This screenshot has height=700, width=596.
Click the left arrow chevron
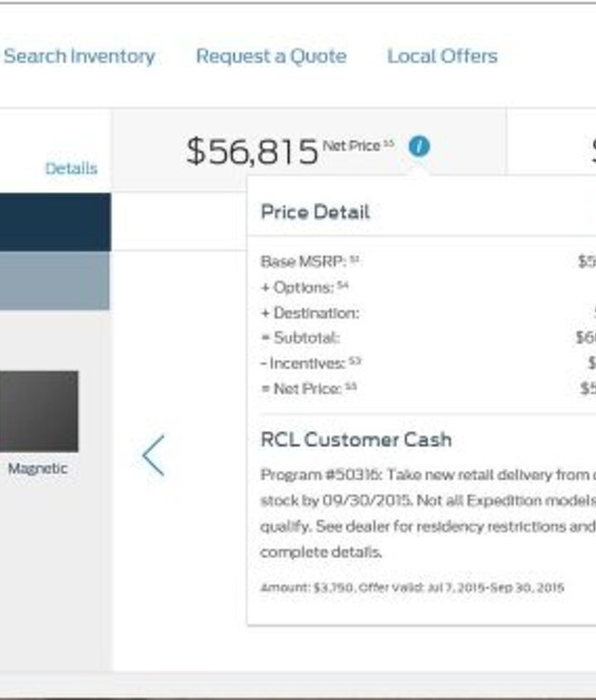click(x=153, y=456)
